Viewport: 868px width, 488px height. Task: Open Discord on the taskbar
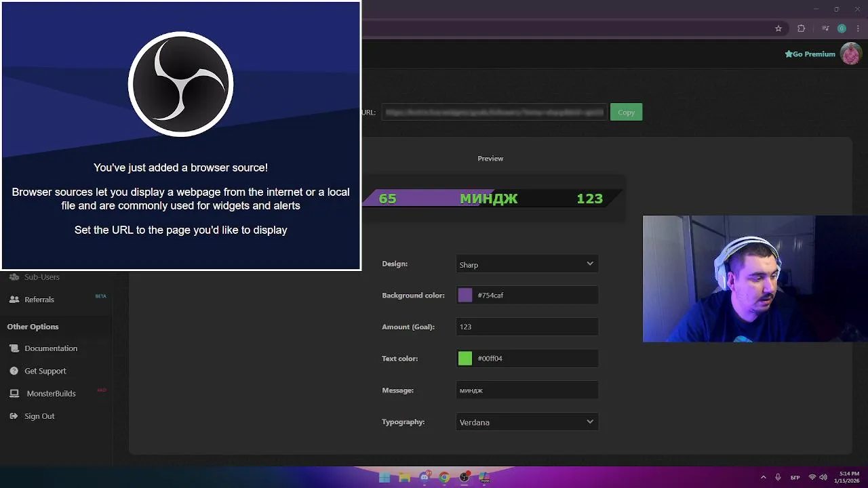pos(425,477)
